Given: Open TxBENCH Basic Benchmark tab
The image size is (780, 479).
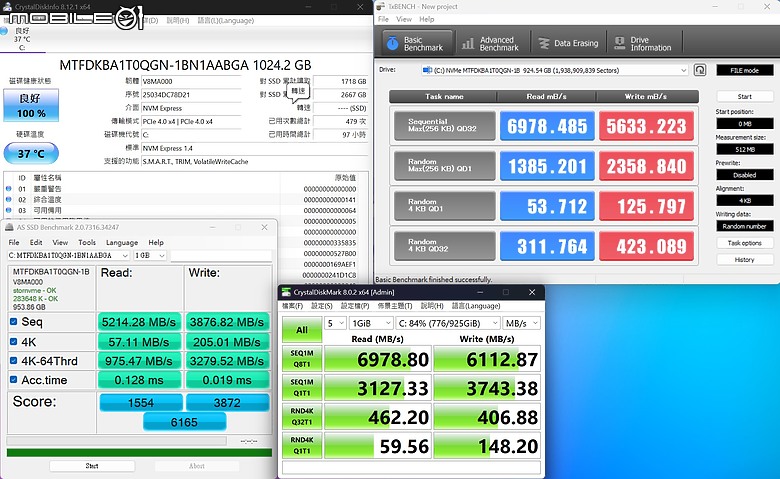Looking at the screenshot, I should 417,43.
